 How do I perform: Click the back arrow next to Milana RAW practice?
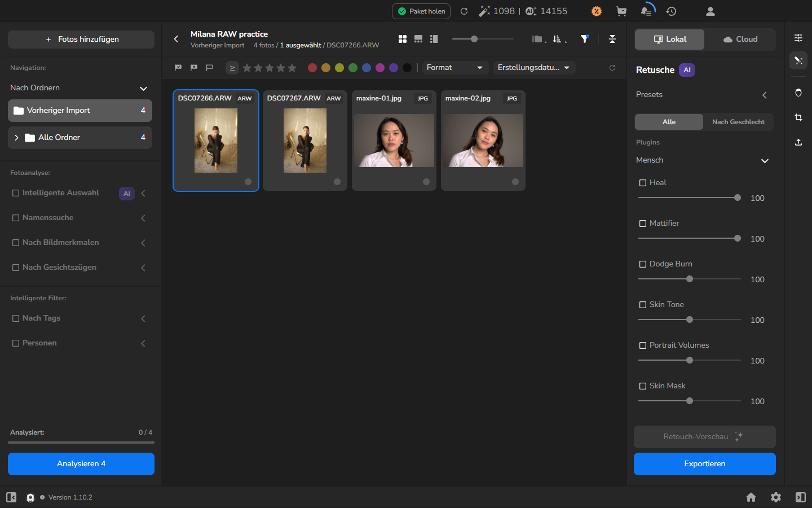tap(176, 39)
